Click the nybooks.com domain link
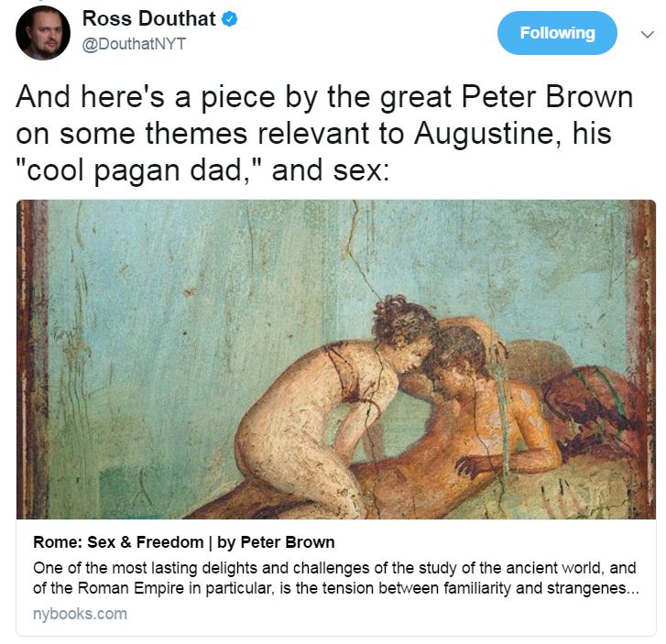The image size is (666, 644). click(x=80, y=614)
